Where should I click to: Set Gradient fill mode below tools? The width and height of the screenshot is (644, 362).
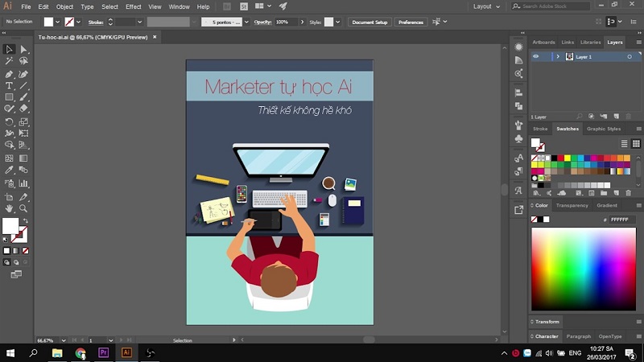tap(16, 251)
